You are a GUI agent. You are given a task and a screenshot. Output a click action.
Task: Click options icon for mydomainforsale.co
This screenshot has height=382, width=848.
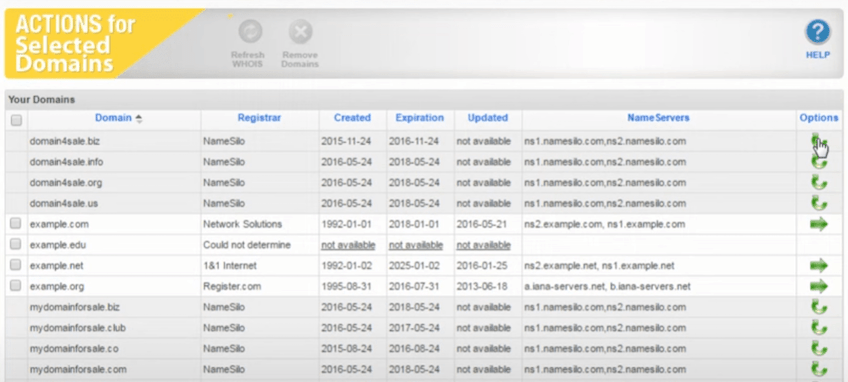tap(819, 348)
